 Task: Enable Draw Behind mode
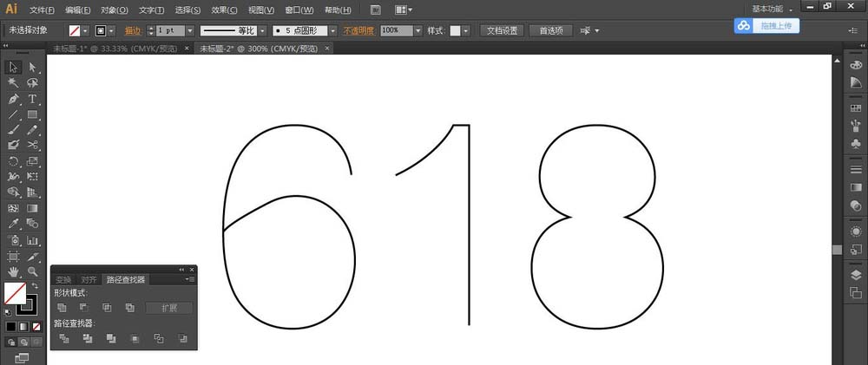(x=23, y=342)
